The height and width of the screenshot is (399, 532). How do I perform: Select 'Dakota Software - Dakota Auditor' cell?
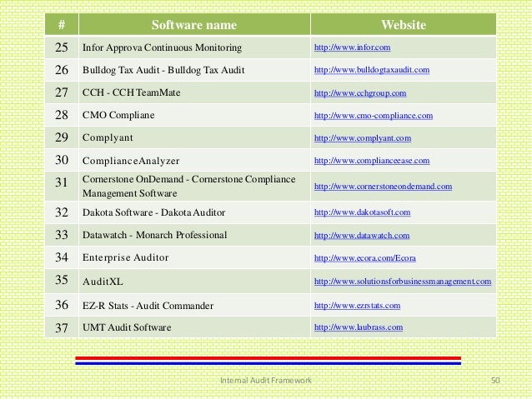pos(194,212)
